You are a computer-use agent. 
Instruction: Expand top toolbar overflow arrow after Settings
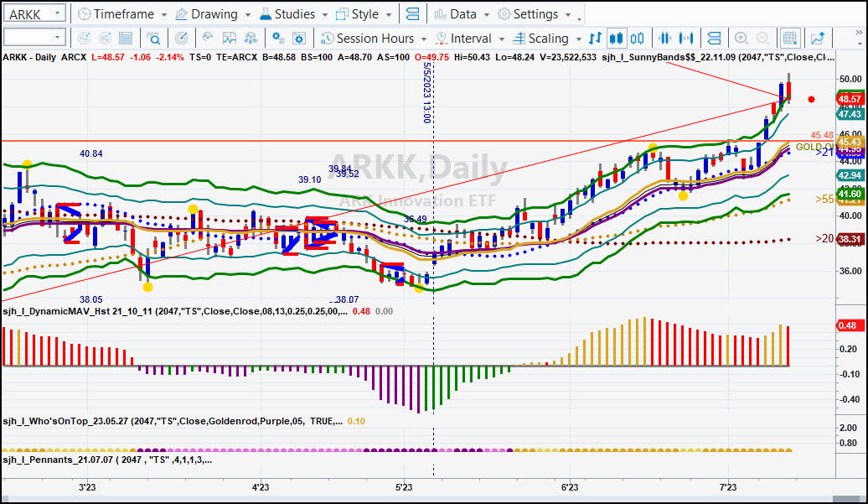[580, 18]
